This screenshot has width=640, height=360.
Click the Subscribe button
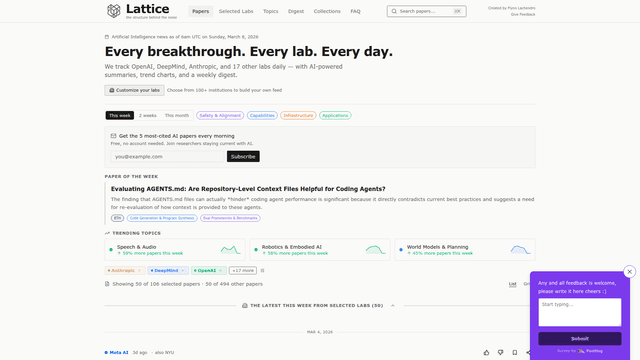(243, 156)
